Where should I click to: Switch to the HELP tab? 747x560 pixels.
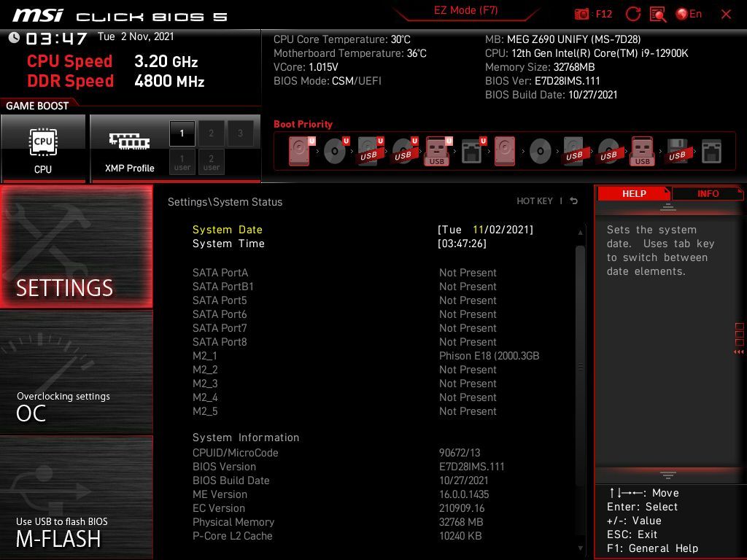click(x=634, y=194)
